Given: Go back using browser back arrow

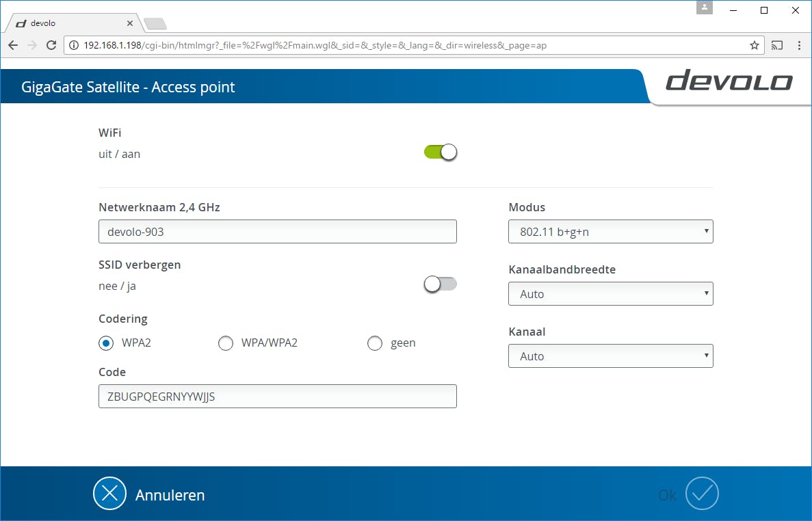Looking at the screenshot, I should [x=14, y=46].
